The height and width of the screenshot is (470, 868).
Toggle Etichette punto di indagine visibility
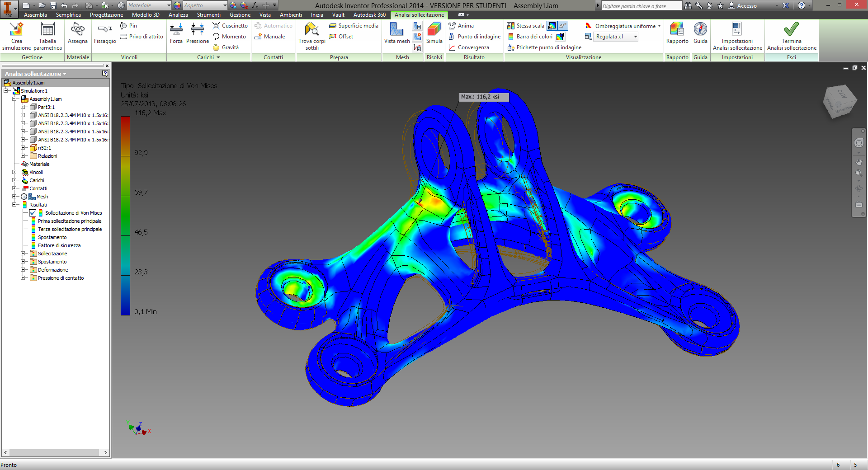point(544,47)
